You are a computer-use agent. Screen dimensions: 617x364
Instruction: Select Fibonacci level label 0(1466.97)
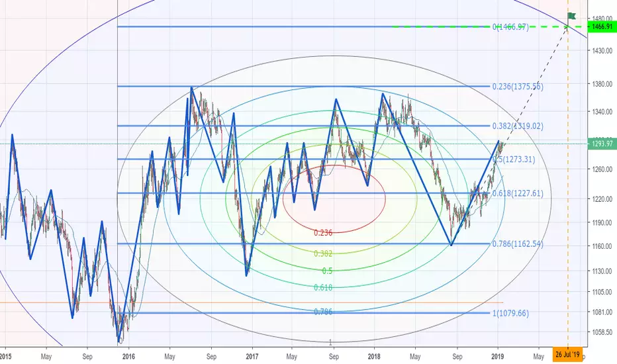[x=510, y=26]
